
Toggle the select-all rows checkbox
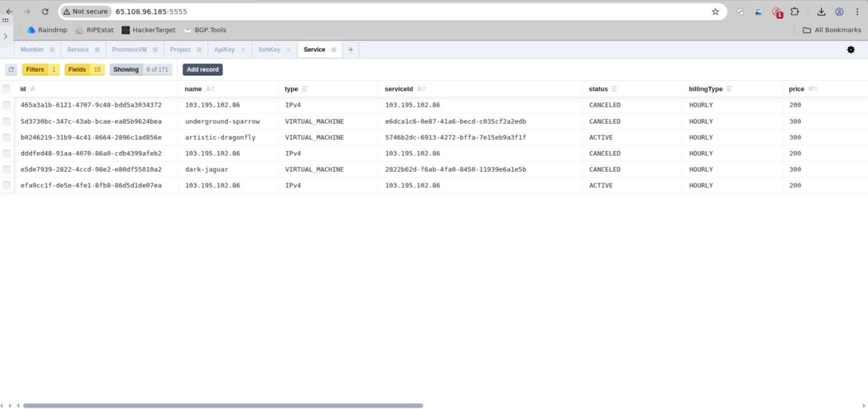[x=7, y=89]
